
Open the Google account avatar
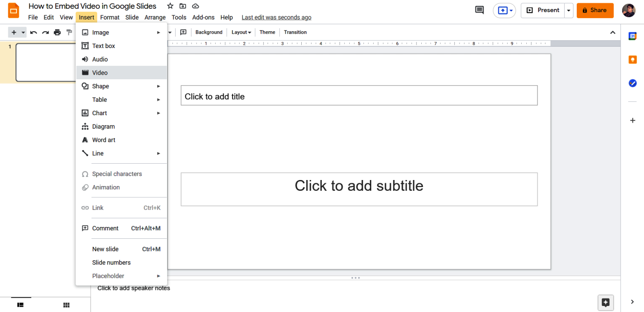629,10
